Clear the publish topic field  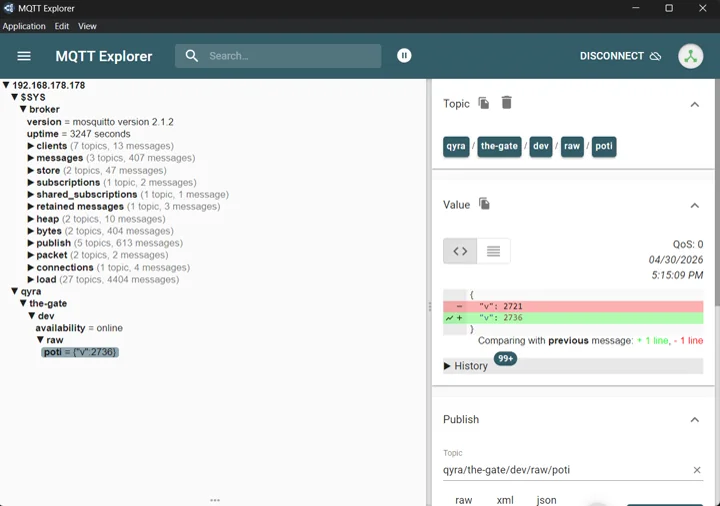click(x=697, y=470)
